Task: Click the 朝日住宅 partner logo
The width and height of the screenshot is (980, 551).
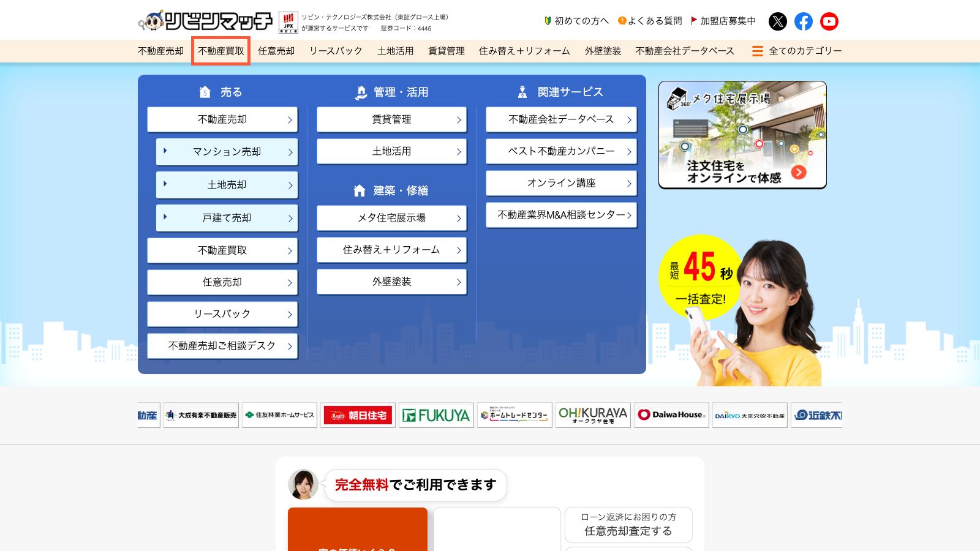Action: pyautogui.click(x=358, y=415)
